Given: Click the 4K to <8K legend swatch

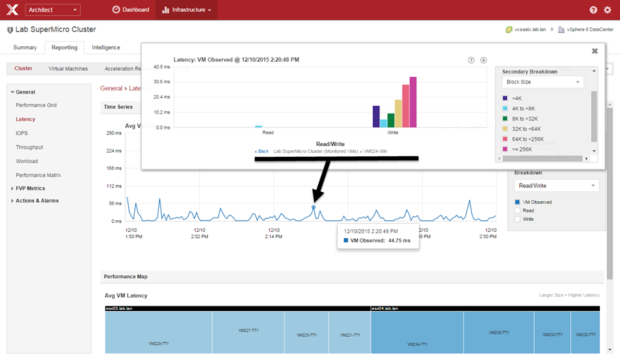Looking at the screenshot, I should pyautogui.click(x=505, y=108).
